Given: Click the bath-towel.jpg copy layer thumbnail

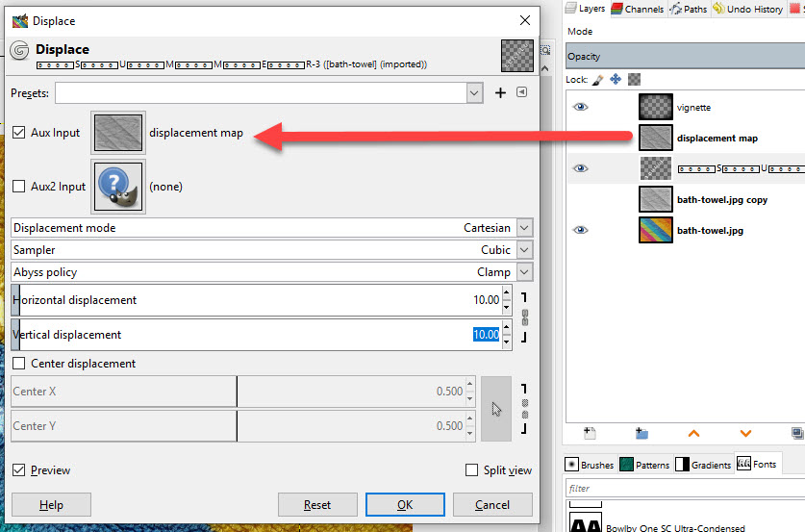Looking at the screenshot, I should (x=656, y=199).
